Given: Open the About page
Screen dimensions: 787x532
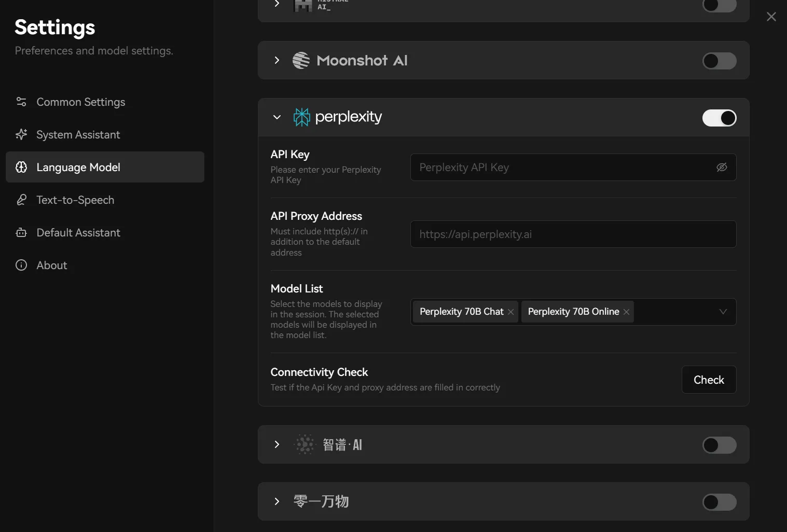Looking at the screenshot, I should click(x=51, y=265).
